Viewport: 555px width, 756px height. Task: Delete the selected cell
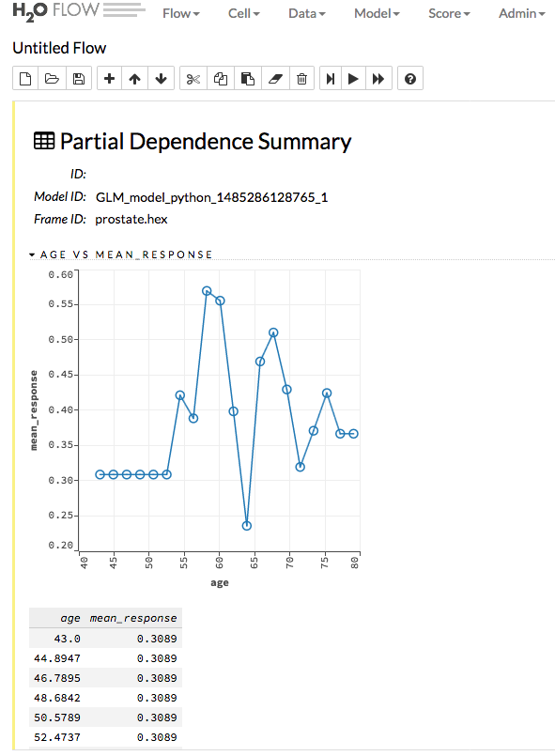tap(301, 78)
